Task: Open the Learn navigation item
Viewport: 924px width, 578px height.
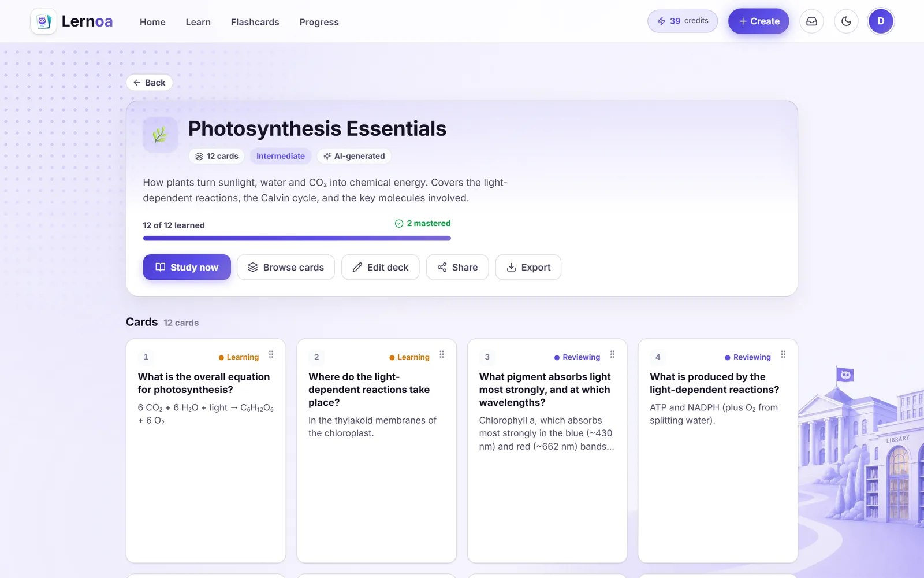Action: [198, 22]
